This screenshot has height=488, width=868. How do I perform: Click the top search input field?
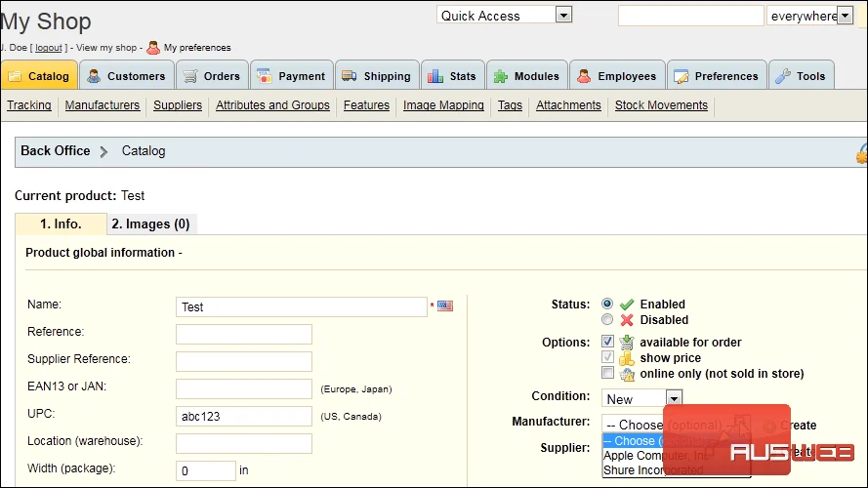pos(691,16)
